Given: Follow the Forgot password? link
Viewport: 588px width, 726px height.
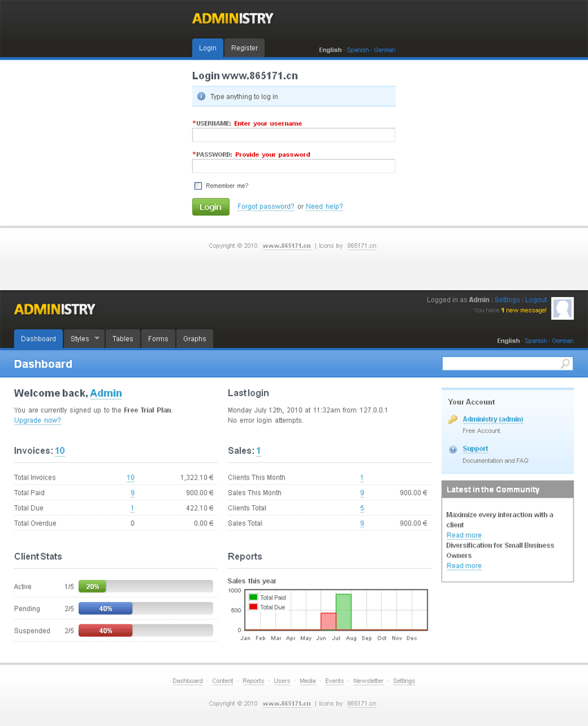Looking at the screenshot, I should [266, 207].
